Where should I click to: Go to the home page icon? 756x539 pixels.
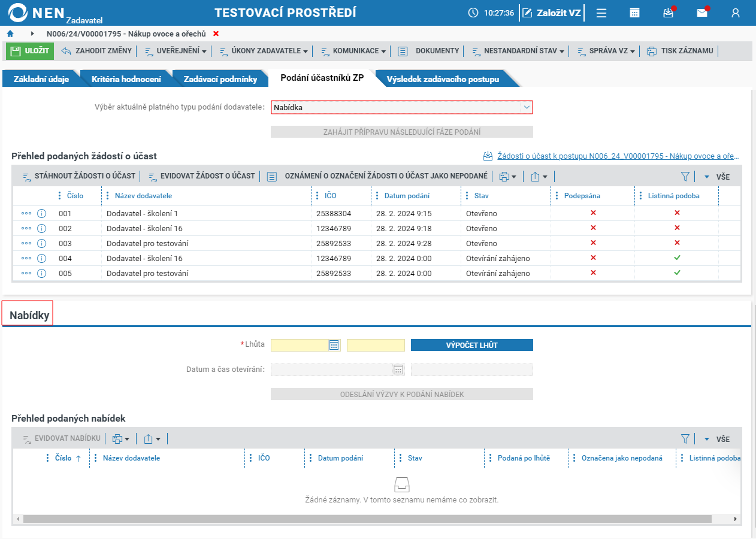(10, 34)
